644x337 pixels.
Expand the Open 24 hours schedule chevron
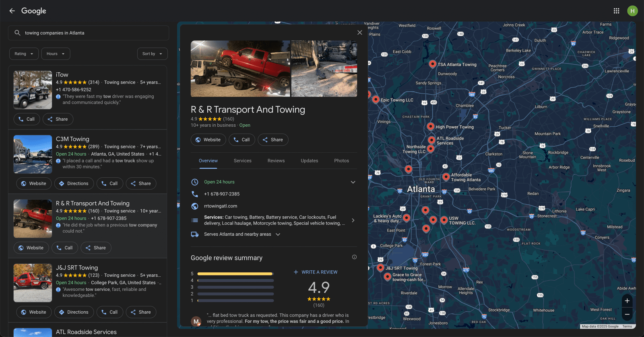(x=353, y=182)
